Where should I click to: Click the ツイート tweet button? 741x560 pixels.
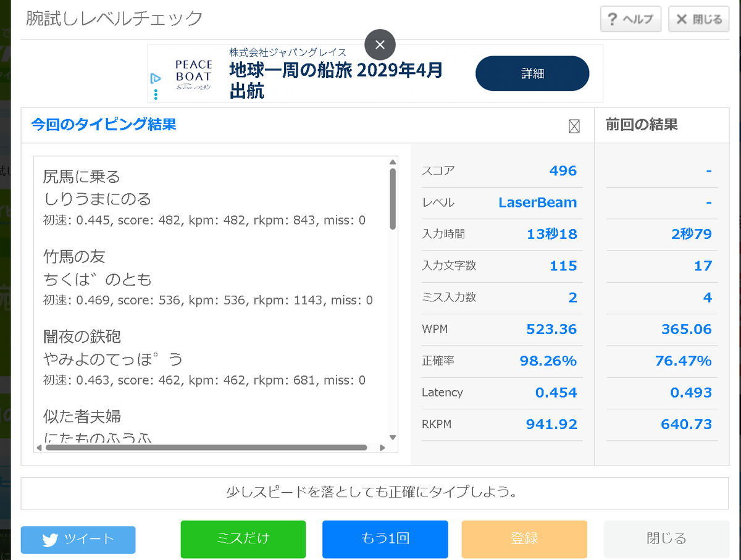tap(78, 540)
